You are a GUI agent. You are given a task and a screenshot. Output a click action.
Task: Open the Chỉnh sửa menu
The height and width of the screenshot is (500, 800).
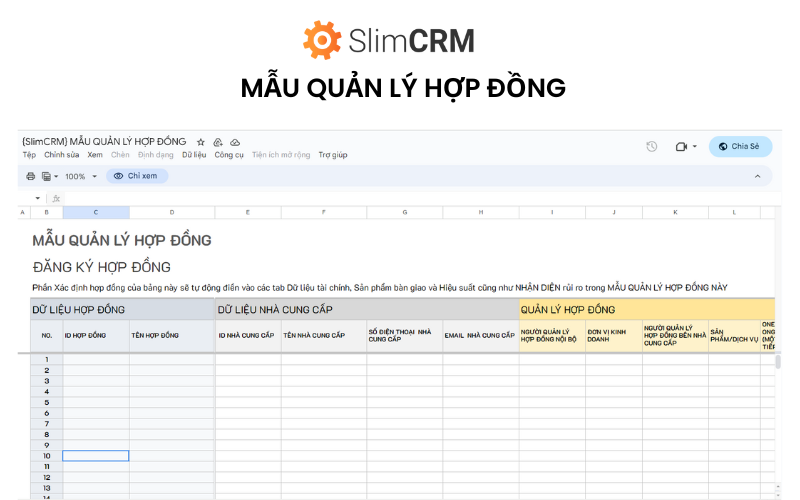point(62,155)
